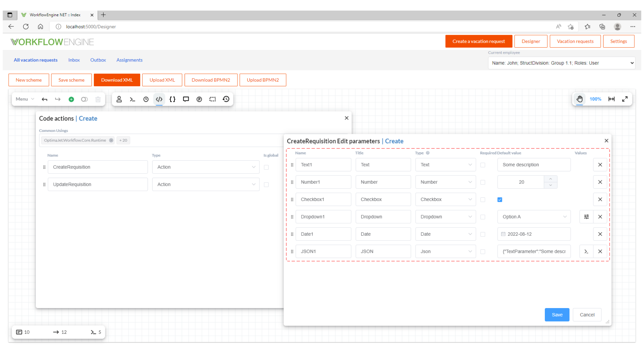
Task: Click the activities count icon showing 10
Action: tap(19, 332)
